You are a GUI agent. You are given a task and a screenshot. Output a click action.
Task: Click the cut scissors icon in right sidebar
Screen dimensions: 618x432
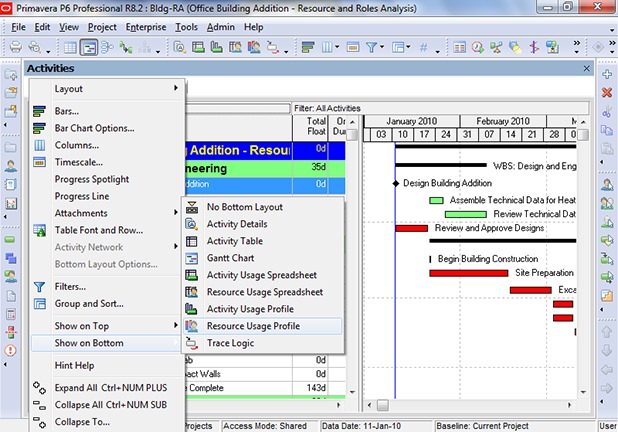tap(607, 112)
